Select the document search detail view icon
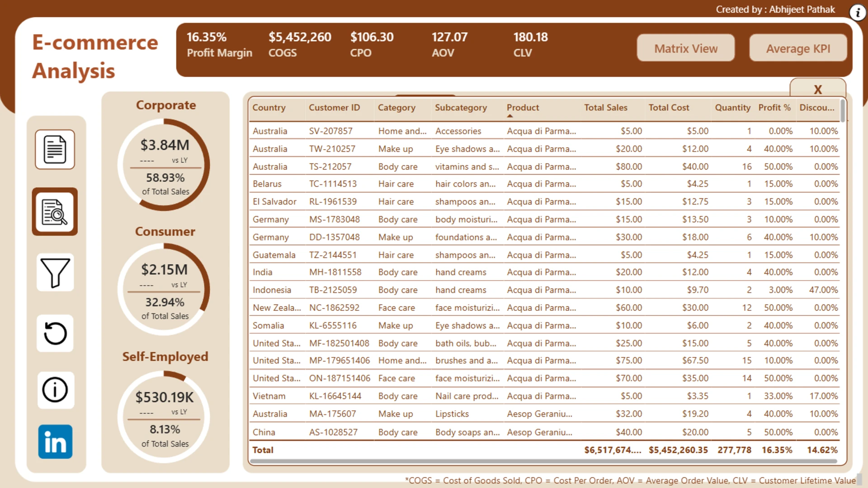This screenshot has width=868, height=488. (55, 212)
